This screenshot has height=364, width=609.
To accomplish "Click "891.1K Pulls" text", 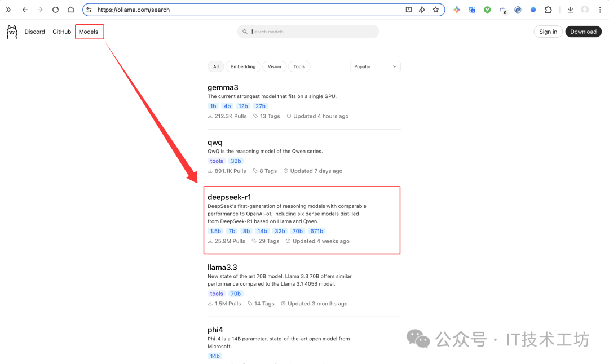I will 230,171.
